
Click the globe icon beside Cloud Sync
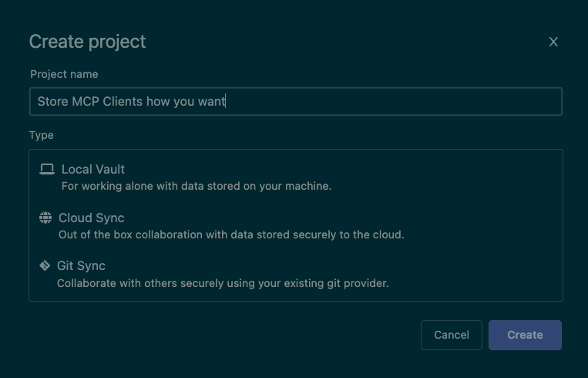(45, 218)
